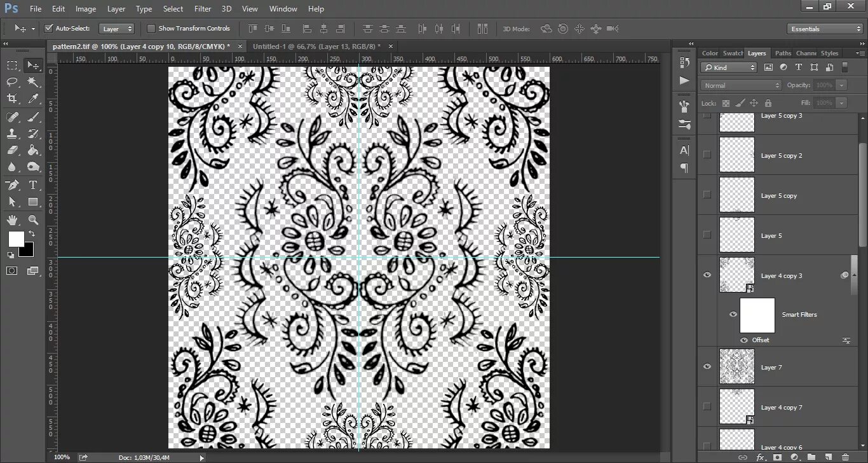Screen dimensions: 868x463
Task: Select the Brush tool
Action: click(33, 117)
